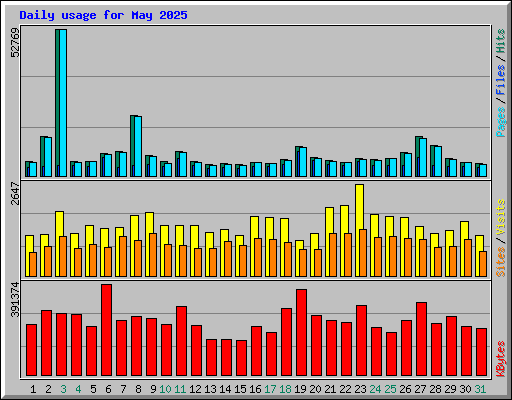Click day 21 on the x-axis

[330, 389]
